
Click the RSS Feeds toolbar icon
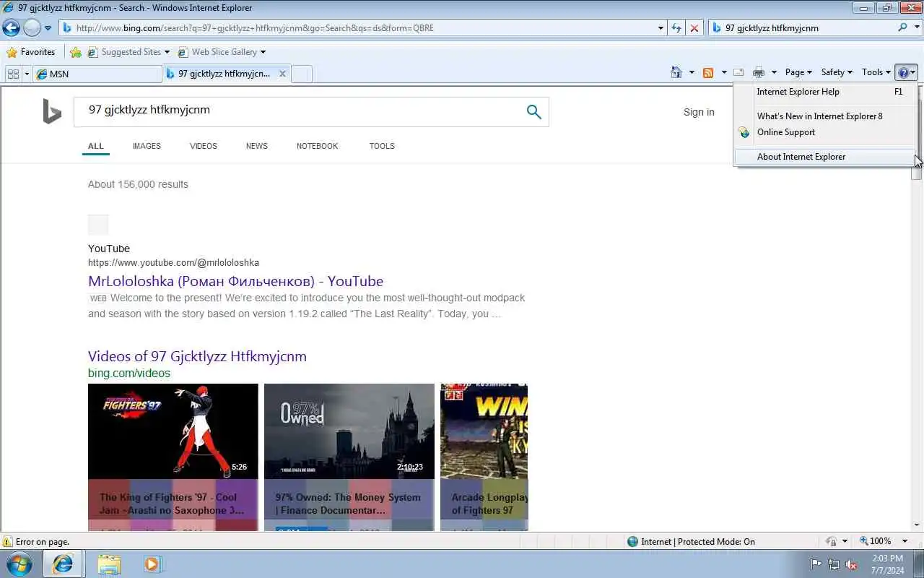[708, 72]
